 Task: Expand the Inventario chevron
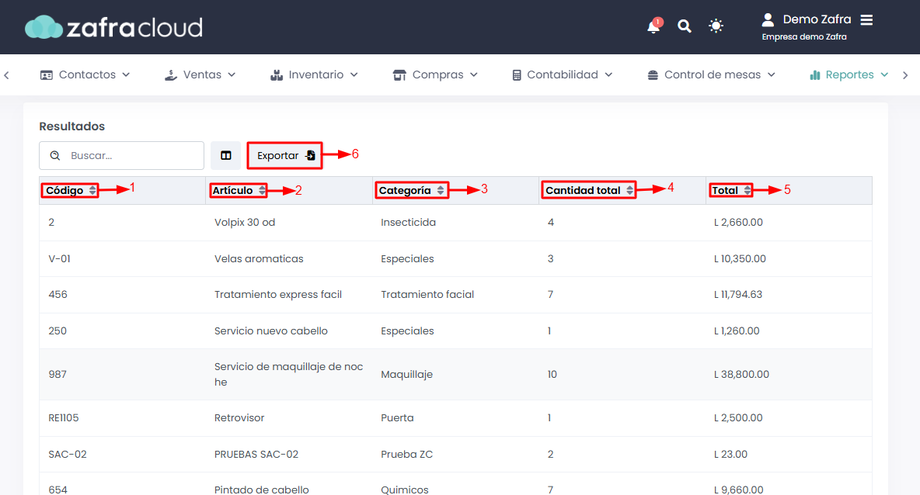pos(354,75)
